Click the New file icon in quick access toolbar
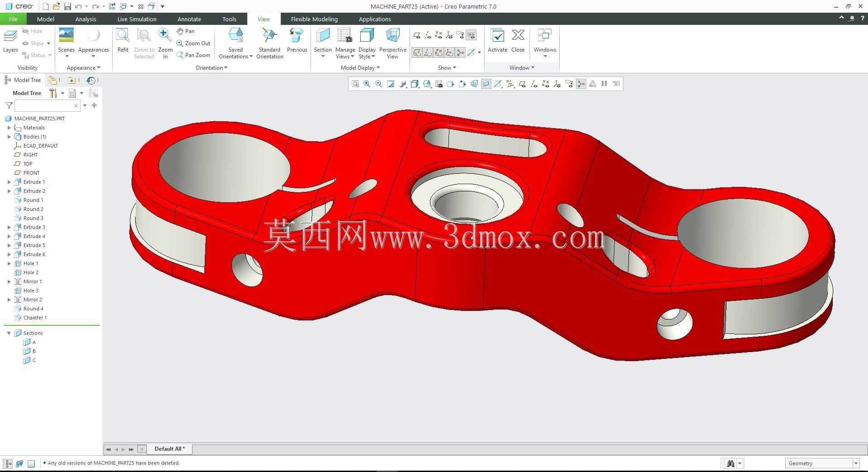Screen dimensions: 868x472 click(46, 6)
